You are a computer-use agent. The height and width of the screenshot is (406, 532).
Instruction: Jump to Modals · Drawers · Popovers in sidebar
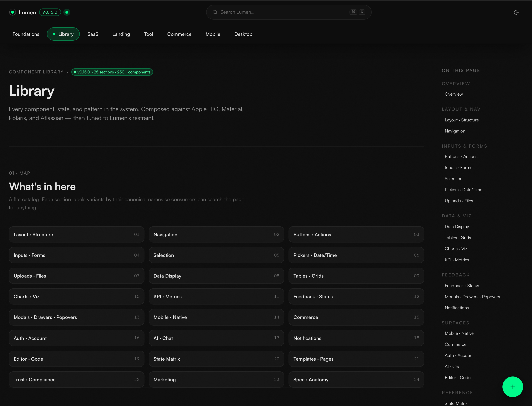click(472, 297)
